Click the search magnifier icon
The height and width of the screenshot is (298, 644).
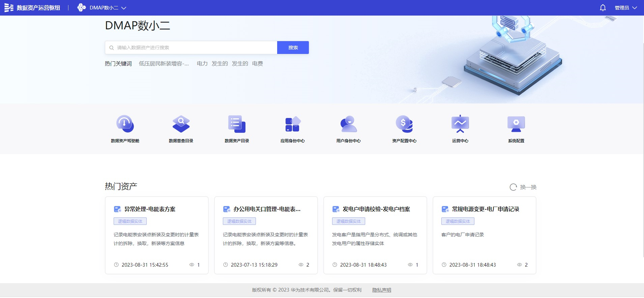pyautogui.click(x=112, y=48)
